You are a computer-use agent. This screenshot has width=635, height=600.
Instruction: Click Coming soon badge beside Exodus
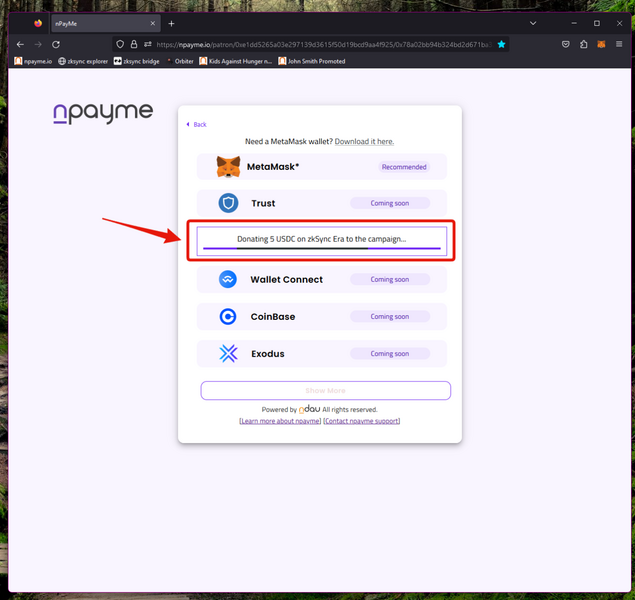[x=390, y=353]
